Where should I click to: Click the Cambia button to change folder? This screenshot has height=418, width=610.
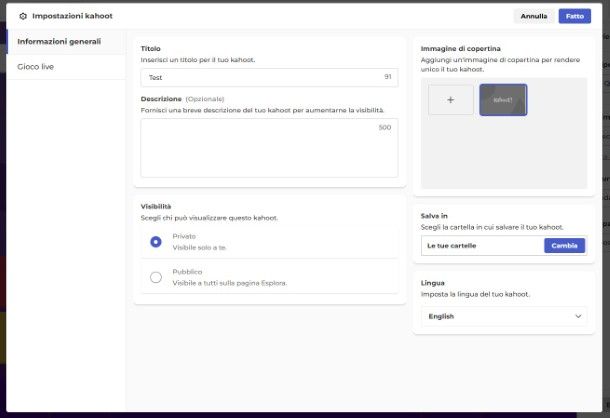pos(564,245)
